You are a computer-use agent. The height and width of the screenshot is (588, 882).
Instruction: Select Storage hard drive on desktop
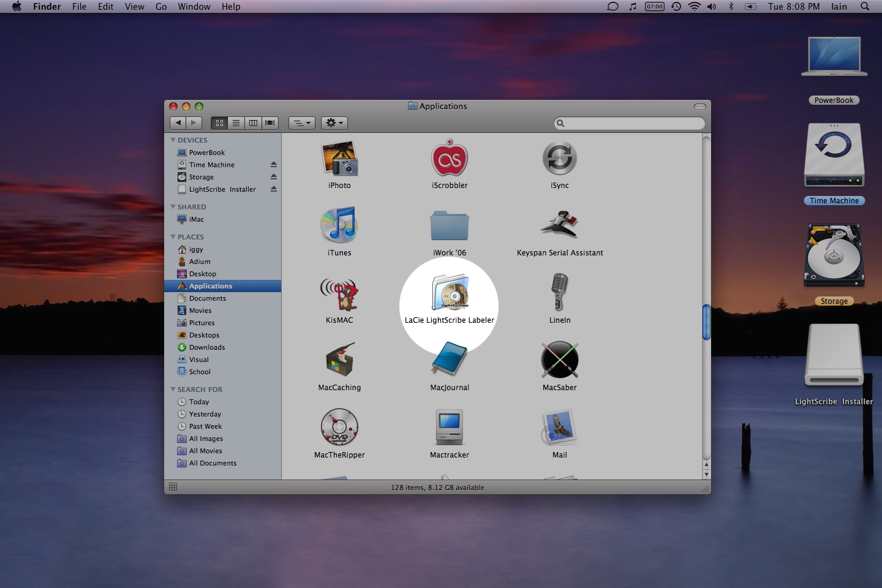point(834,255)
